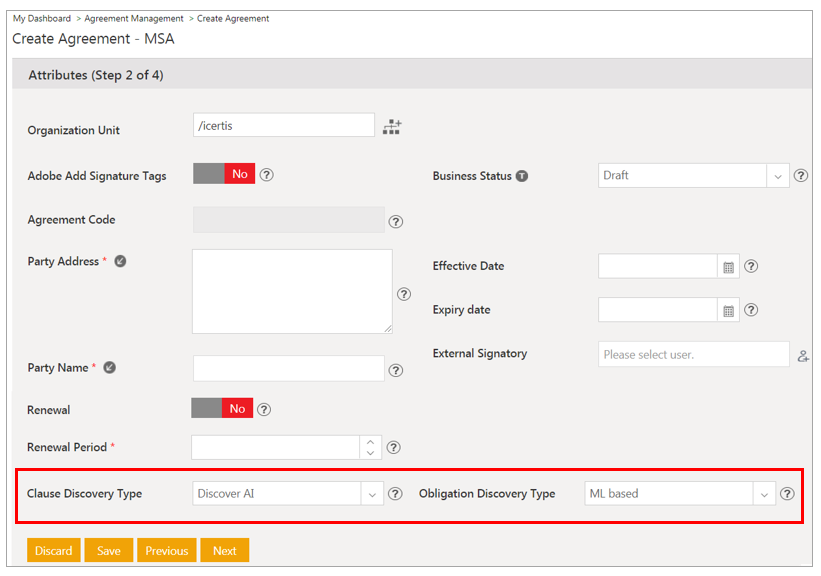Viewport: 821px width, 576px height.
Task: Click the Organization Unit hierarchy picker icon
Action: [392, 127]
